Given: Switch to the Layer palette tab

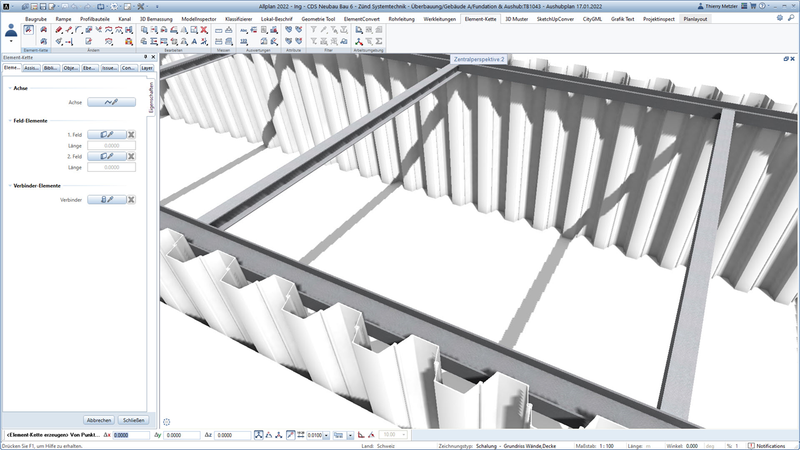Looking at the screenshot, I should click(146, 68).
